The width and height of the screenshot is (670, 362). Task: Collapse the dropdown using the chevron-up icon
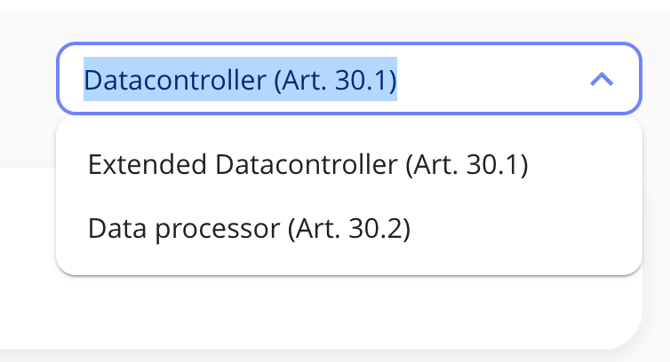click(602, 79)
